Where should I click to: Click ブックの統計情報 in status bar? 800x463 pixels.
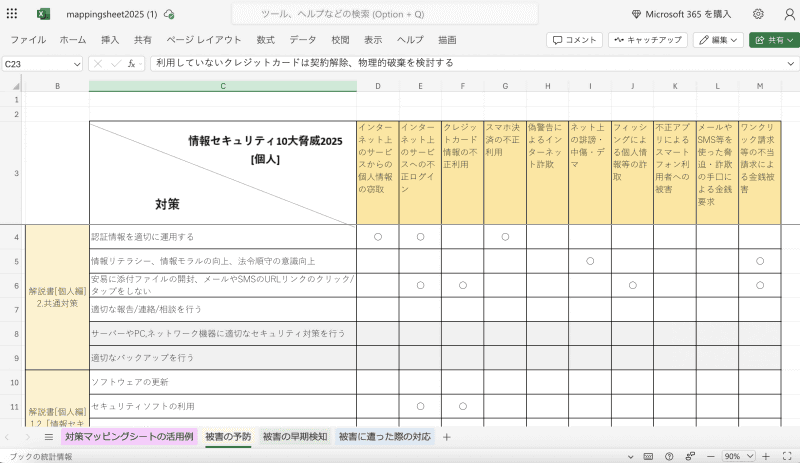pos(41,456)
